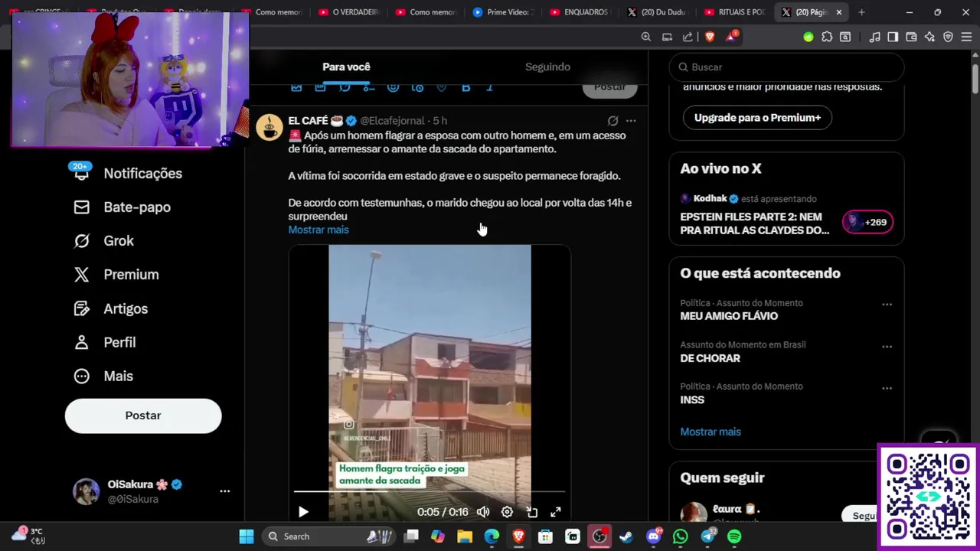980x551 pixels.
Task: Open Brave VPN shield icon
Action: point(948,37)
